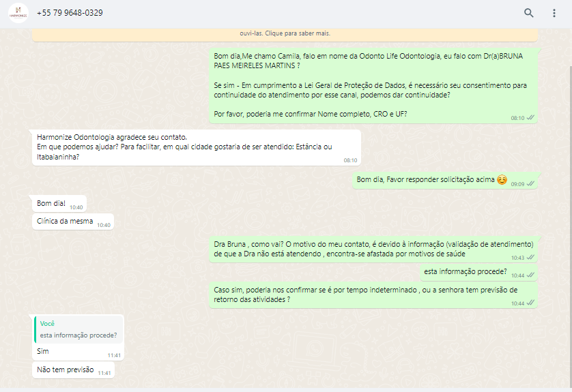The image size is (572, 392).
Task: Select received 'Sim' reply text
Action: pos(43,351)
